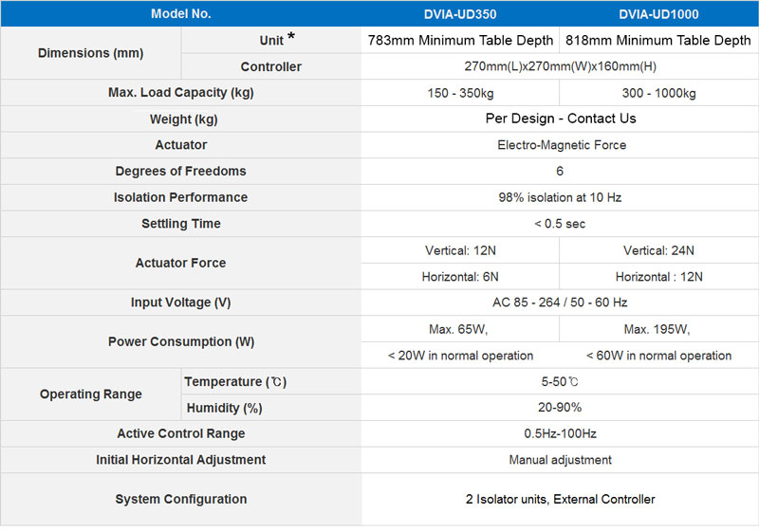
Task: Select the 818mm Minimum Table Depth cell
Action: click(x=658, y=40)
